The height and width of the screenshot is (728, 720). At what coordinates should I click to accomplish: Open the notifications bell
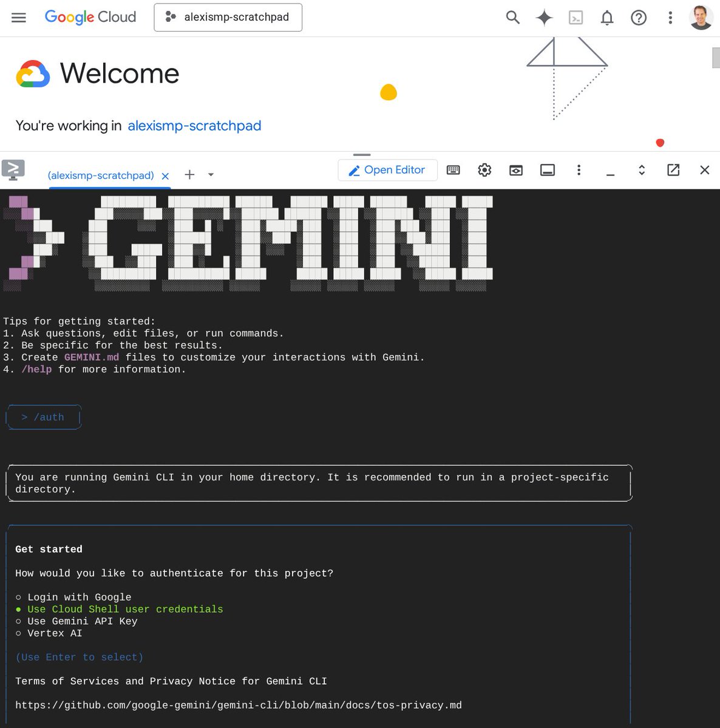[607, 18]
